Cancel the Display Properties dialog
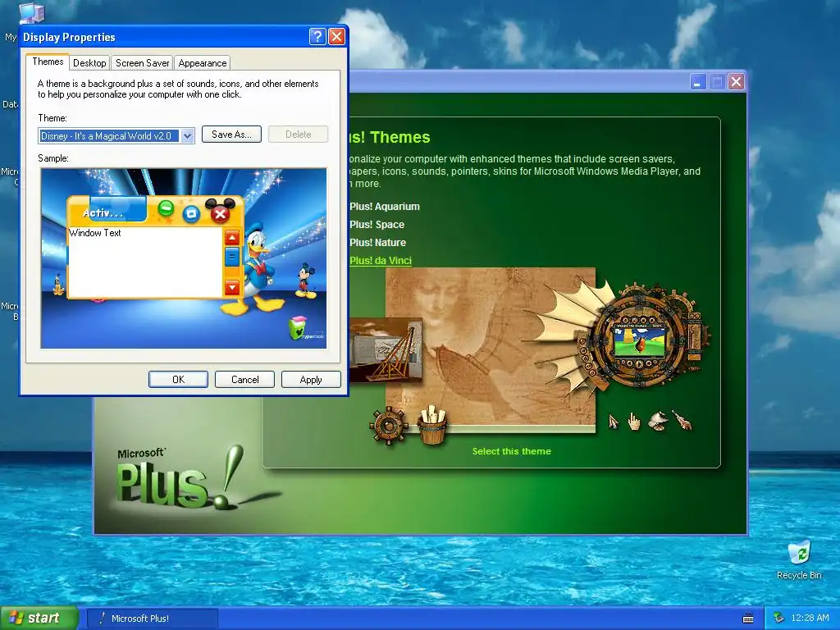The width and height of the screenshot is (840, 630). 244,379
